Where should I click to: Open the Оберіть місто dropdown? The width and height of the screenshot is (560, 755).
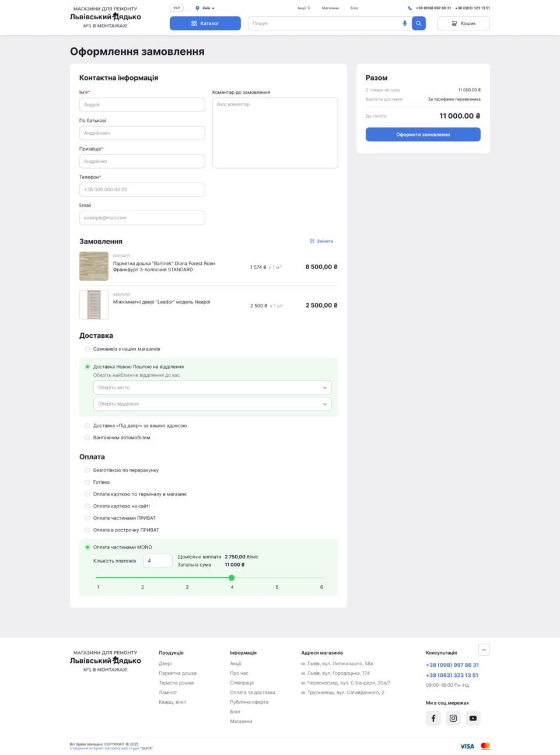pyautogui.click(x=212, y=387)
